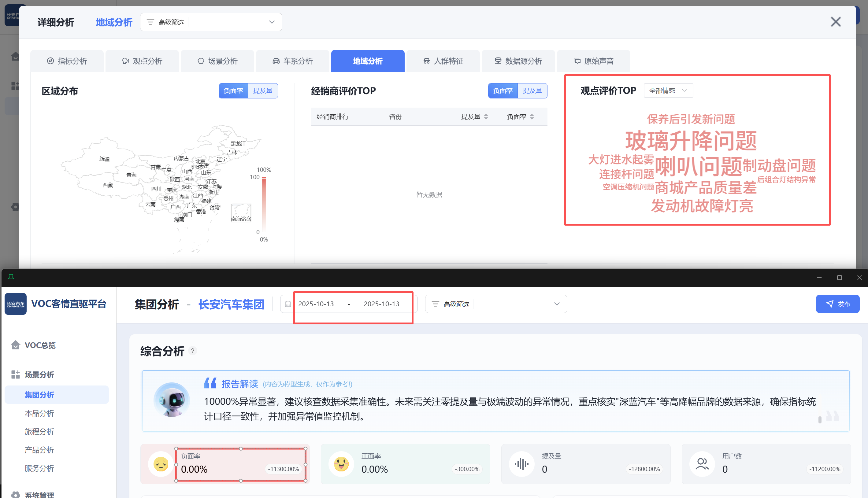
Task: Open the 原始声音 tab
Action: 593,61
